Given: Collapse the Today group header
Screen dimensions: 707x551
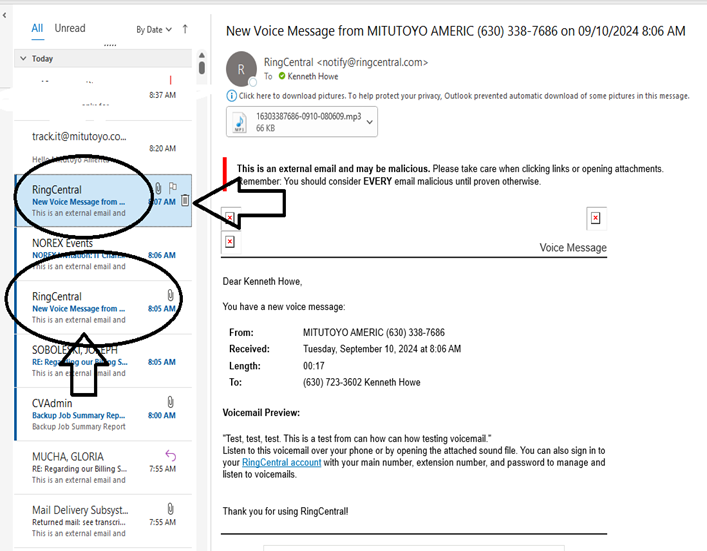Looking at the screenshot, I should (x=24, y=59).
